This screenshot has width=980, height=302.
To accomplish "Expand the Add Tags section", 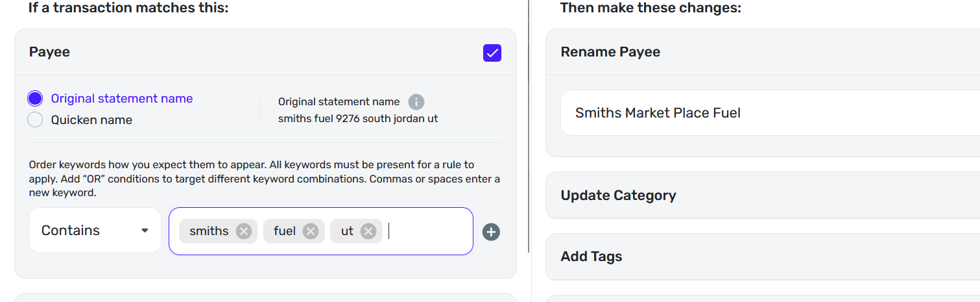I will (591, 257).
